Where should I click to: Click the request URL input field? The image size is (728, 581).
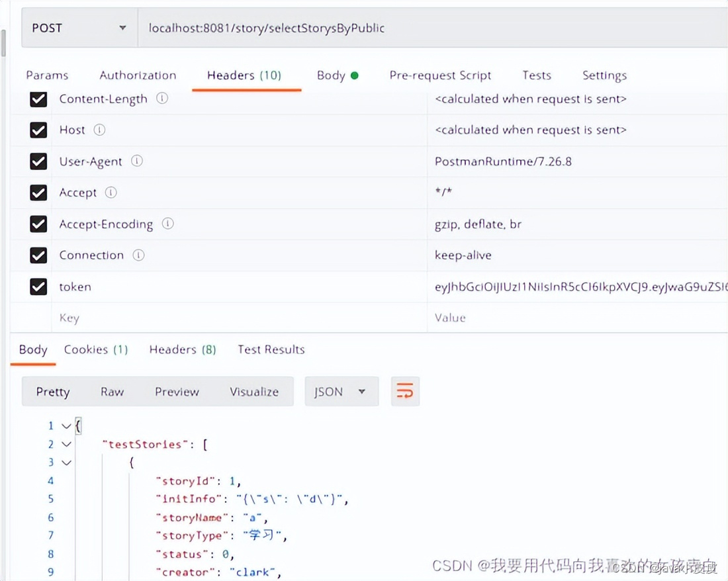tap(432, 28)
